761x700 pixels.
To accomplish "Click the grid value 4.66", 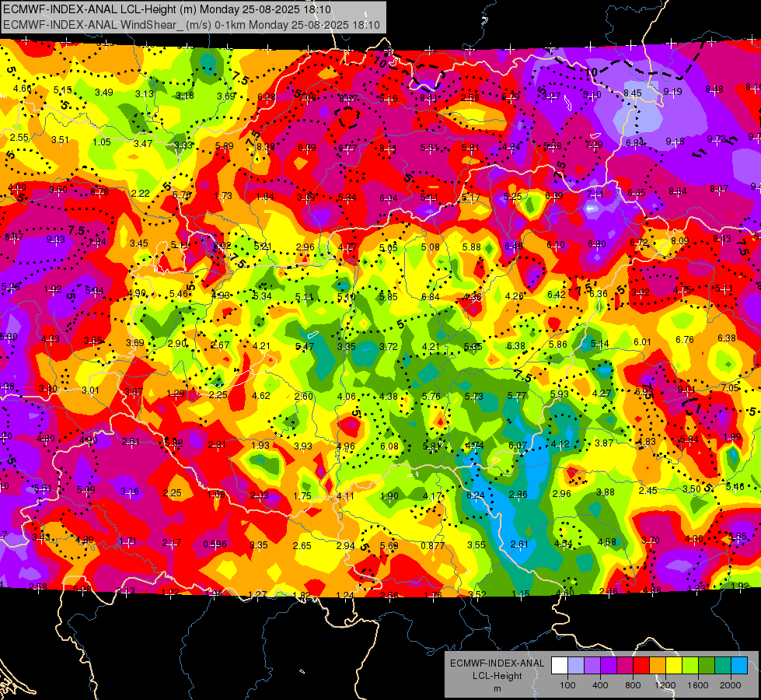I will pyautogui.click(x=23, y=89).
